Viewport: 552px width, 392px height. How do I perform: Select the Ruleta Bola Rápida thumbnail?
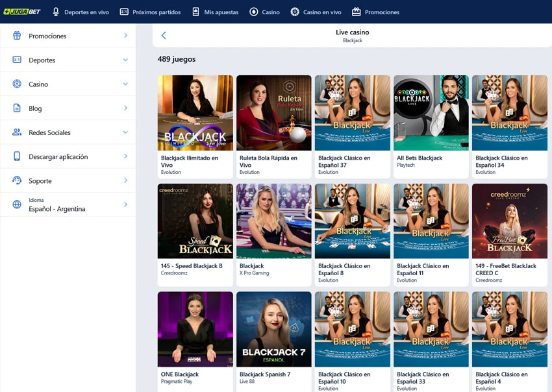click(274, 113)
